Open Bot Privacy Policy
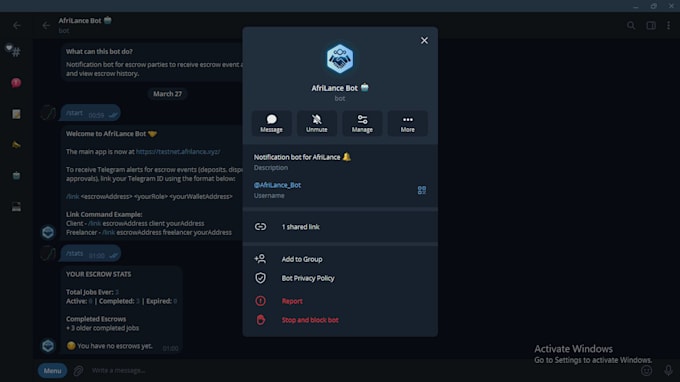 click(340, 278)
